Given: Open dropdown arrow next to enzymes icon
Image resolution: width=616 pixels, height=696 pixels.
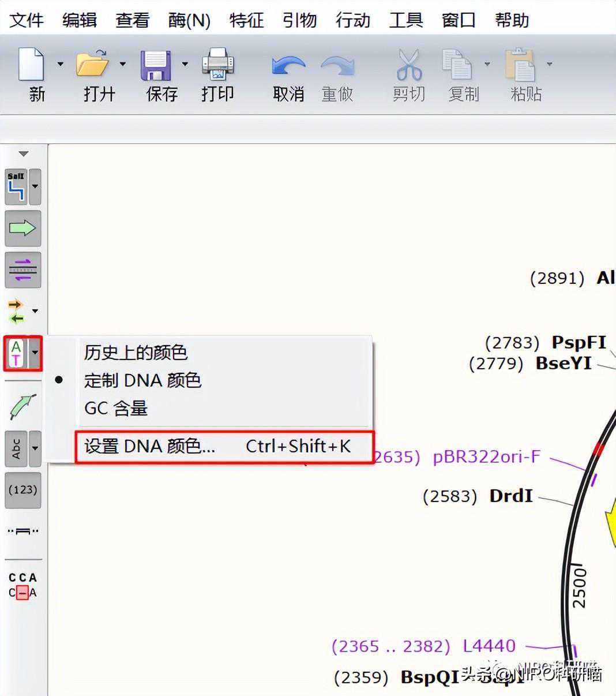Looking at the screenshot, I should pos(35,186).
